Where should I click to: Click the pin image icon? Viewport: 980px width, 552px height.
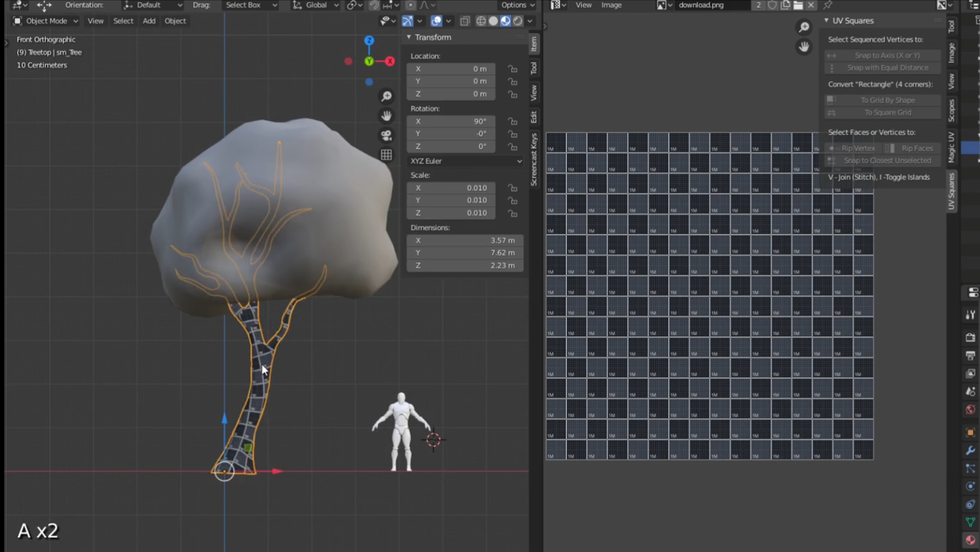click(x=828, y=5)
